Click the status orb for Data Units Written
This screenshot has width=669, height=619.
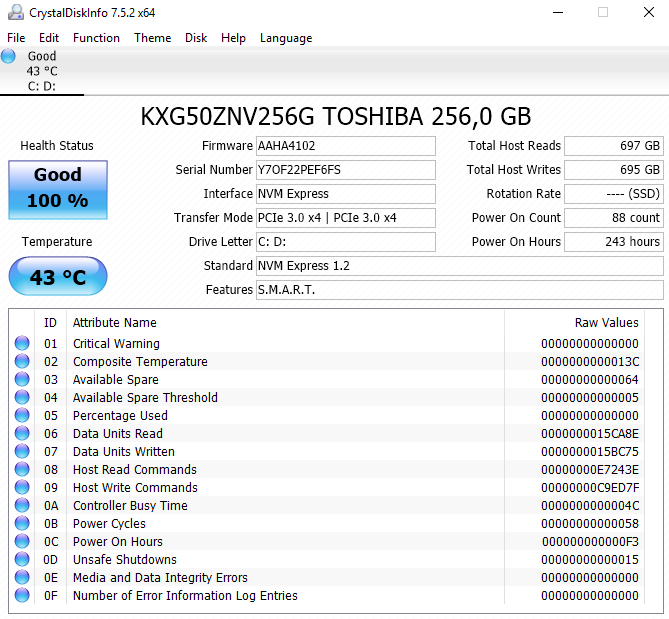(x=22, y=451)
